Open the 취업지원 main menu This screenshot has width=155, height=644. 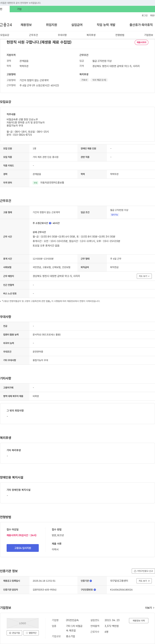[51, 25]
